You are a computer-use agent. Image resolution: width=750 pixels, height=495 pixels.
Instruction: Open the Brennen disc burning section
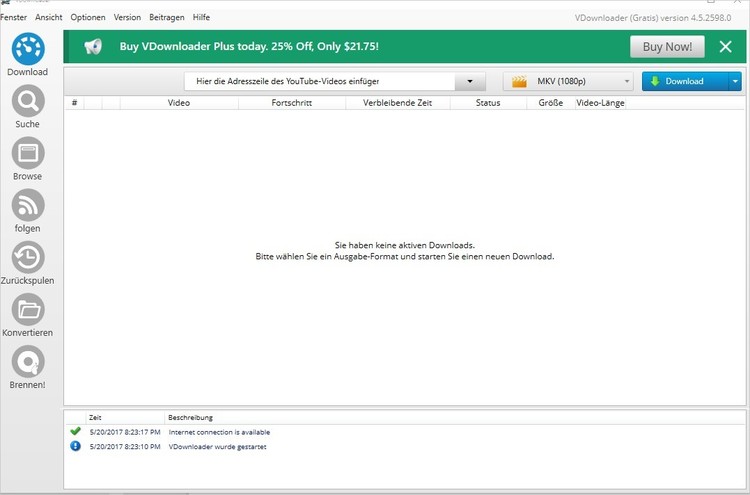pos(28,367)
